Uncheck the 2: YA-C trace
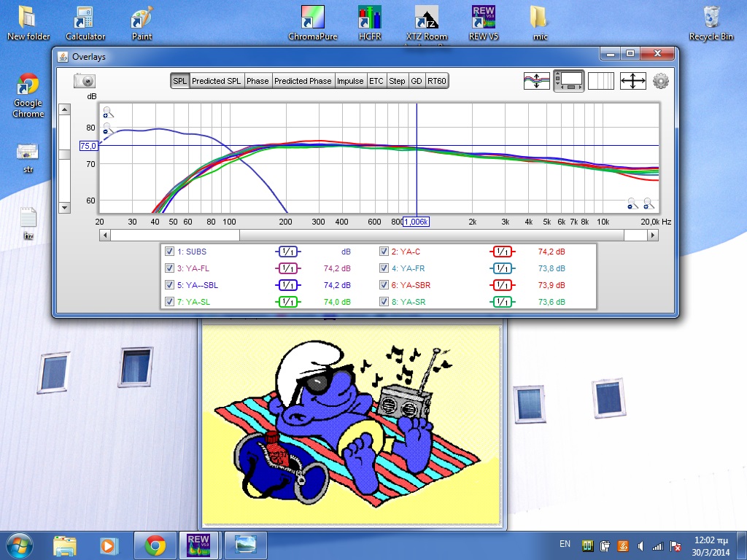Image resolution: width=747 pixels, height=560 pixels. (x=384, y=252)
